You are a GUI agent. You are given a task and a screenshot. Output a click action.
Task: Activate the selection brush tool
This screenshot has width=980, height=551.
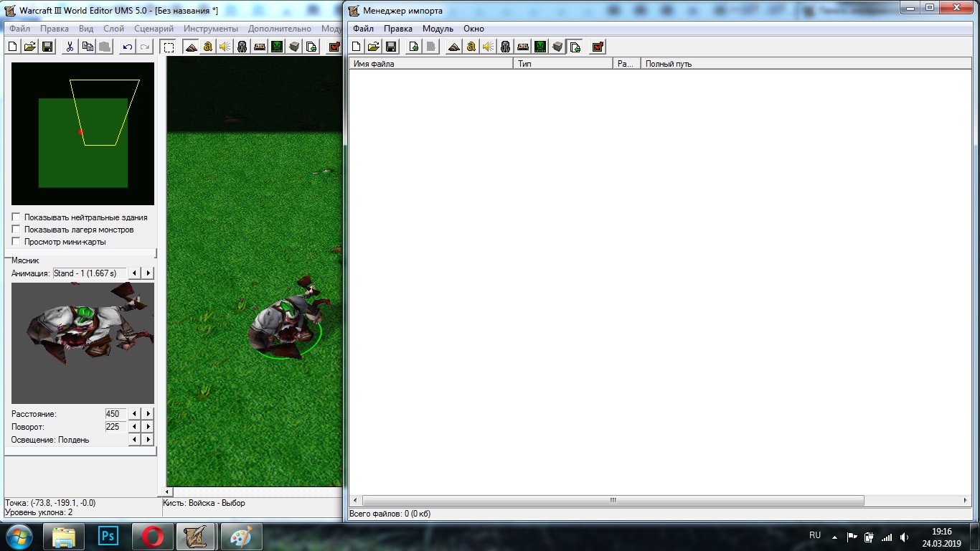(169, 47)
